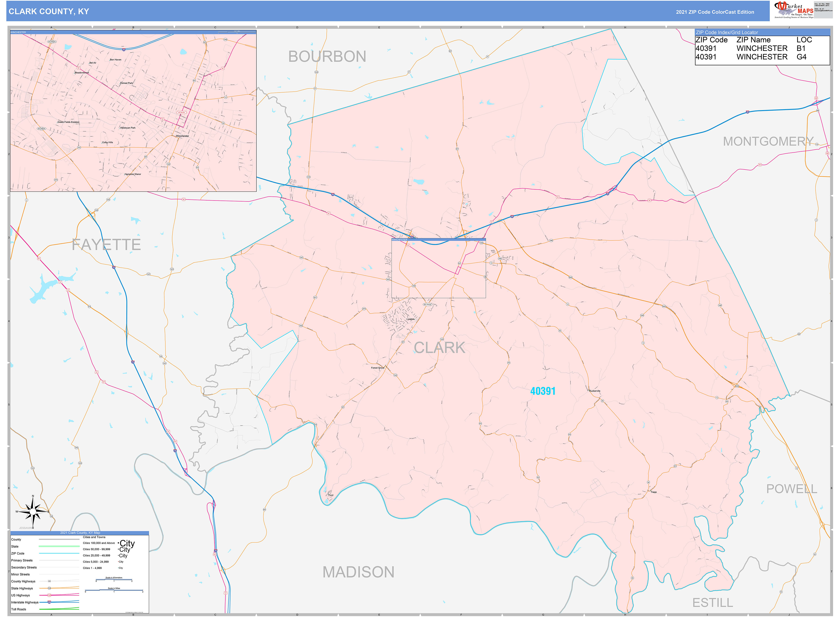Click the MONTGOMERY county label
This screenshot has height=617, width=840.
click(x=768, y=141)
